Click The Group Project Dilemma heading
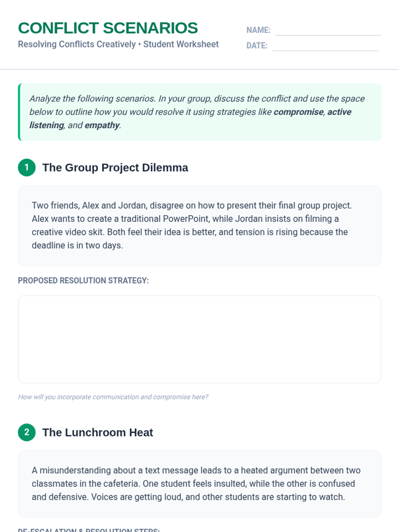Screen dimensions: 399x532 point(115,168)
